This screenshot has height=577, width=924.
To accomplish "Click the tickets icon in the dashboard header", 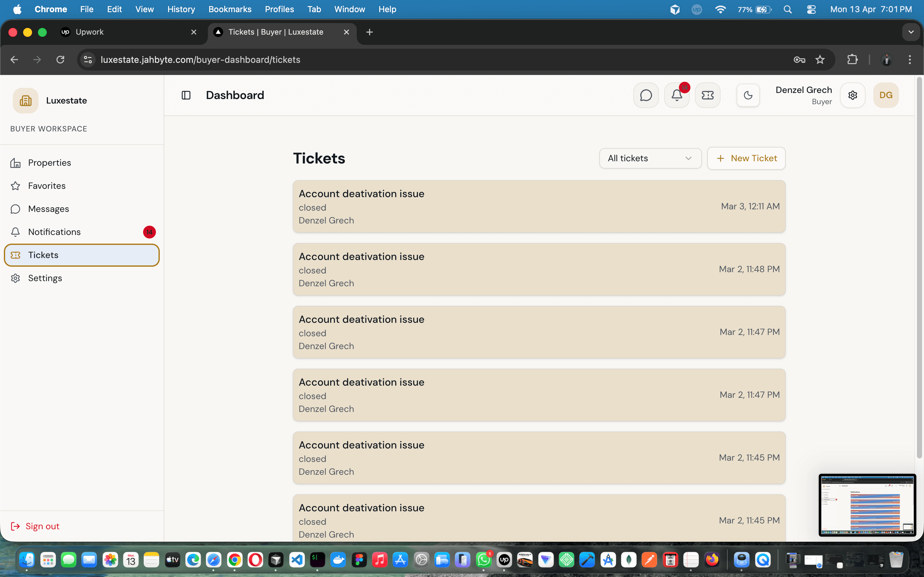I will [707, 95].
